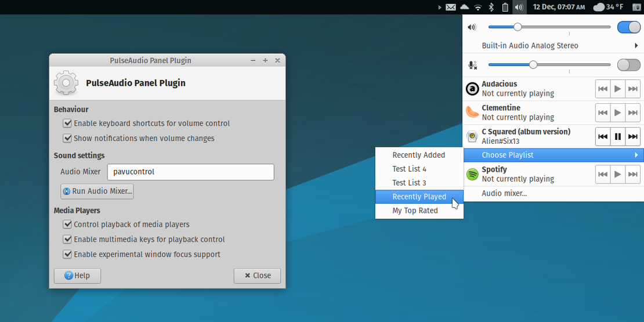Viewport: 644px width, 322px height.
Task: Select Test List 3 playlist
Action: coord(419,183)
